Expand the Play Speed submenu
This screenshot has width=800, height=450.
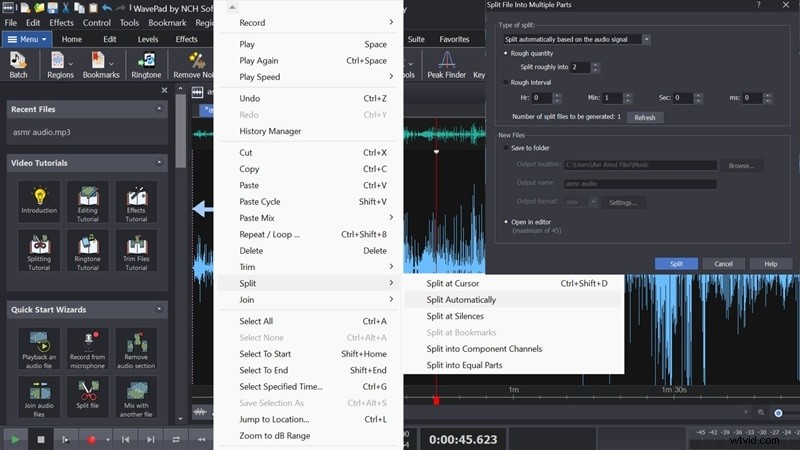tap(309, 77)
